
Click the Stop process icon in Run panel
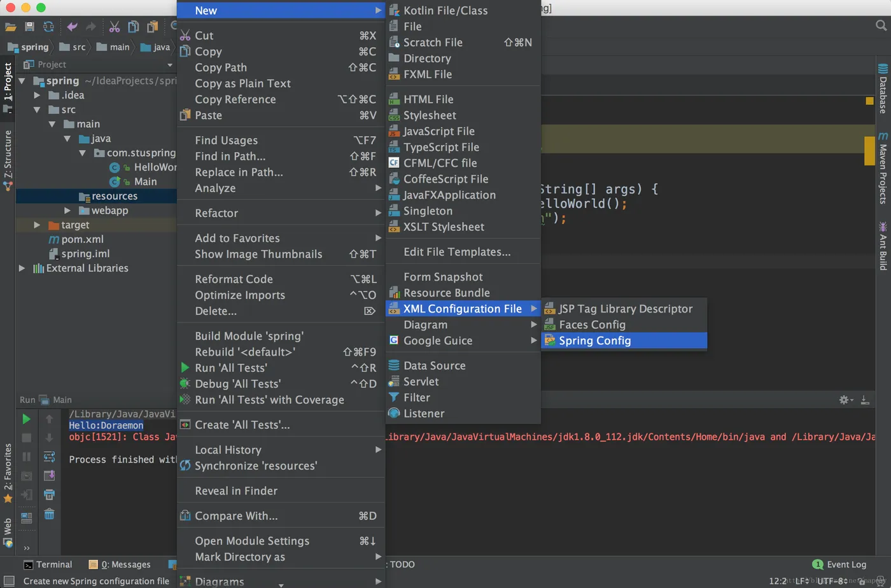coord(26,438)
